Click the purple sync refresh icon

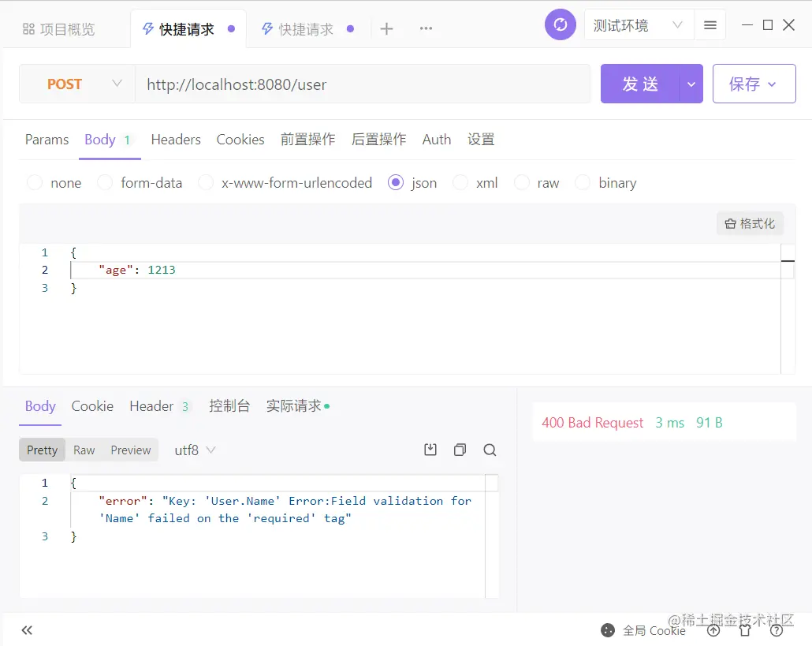pos(561,24)
